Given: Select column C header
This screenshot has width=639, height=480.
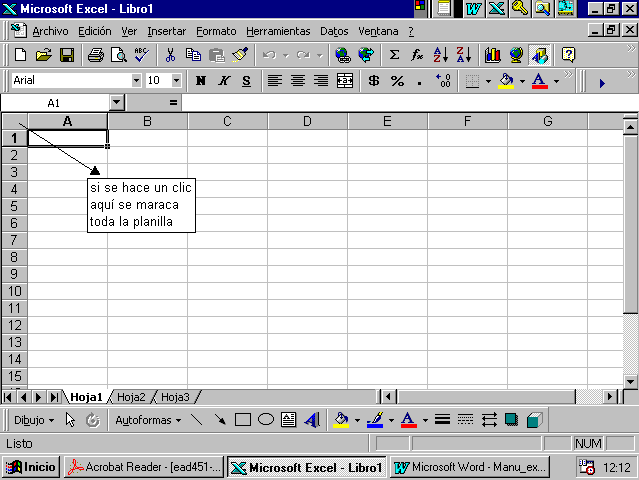Looking at the screenshot, I should coord(227,121).
